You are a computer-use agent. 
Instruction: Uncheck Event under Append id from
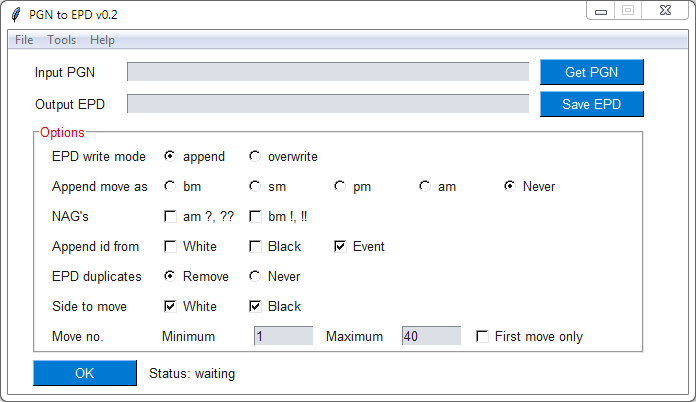coord(340,246)
